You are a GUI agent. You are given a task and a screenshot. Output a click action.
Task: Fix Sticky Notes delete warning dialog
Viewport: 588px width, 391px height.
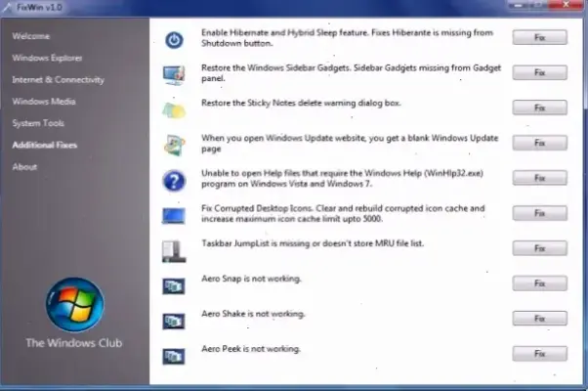(x=539, y=108)
